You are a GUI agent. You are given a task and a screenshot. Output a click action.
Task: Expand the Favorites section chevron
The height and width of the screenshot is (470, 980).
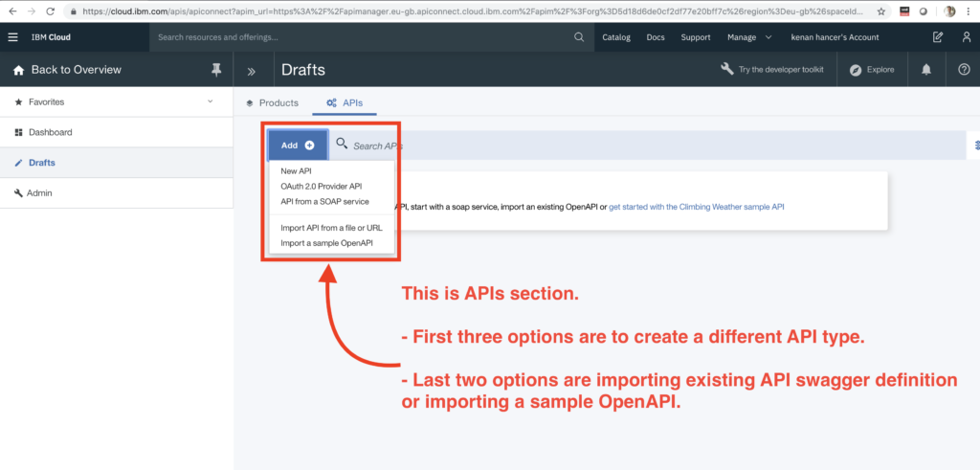[x=210, y=101]
